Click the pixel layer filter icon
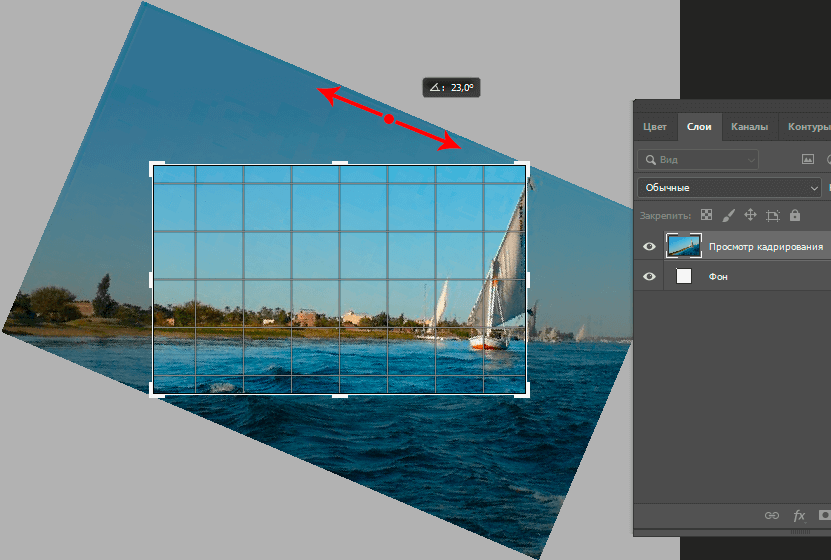Viewport: 831px width, 560px height. 808,159
